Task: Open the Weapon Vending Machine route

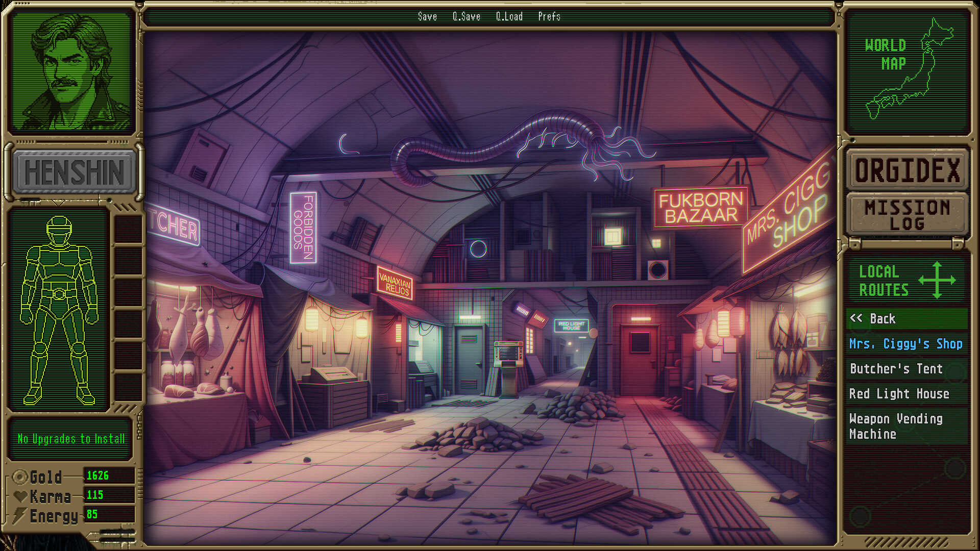Action: coord(906,426)
